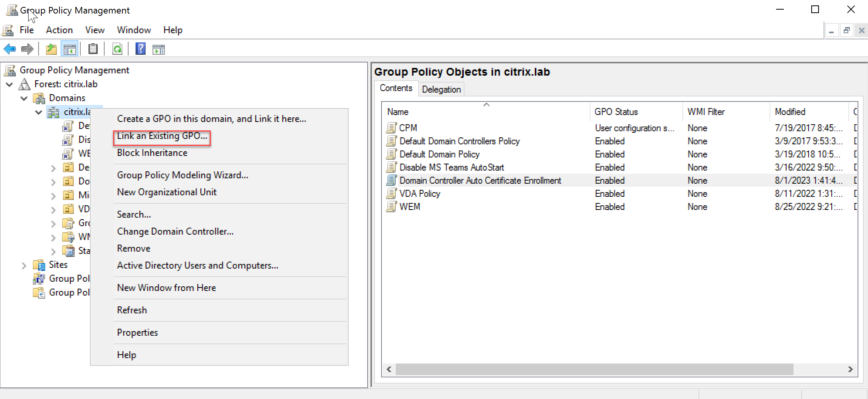Click the blue Back arrow toolbar icon
The image size is (868, 399).
tap(10, 49)
